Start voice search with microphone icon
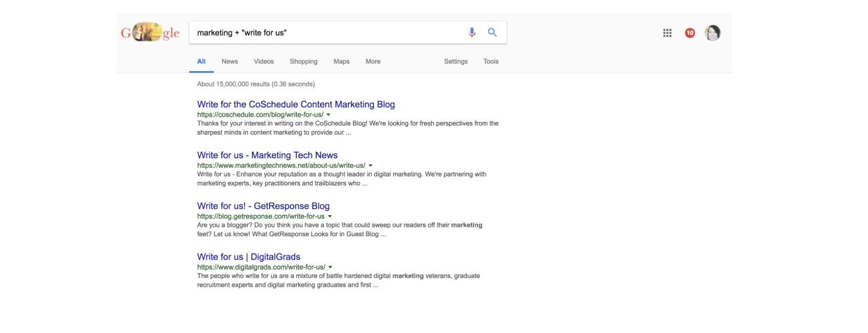Screen dimensions: 868x333 pyautogui.click(x=472, y=33)
